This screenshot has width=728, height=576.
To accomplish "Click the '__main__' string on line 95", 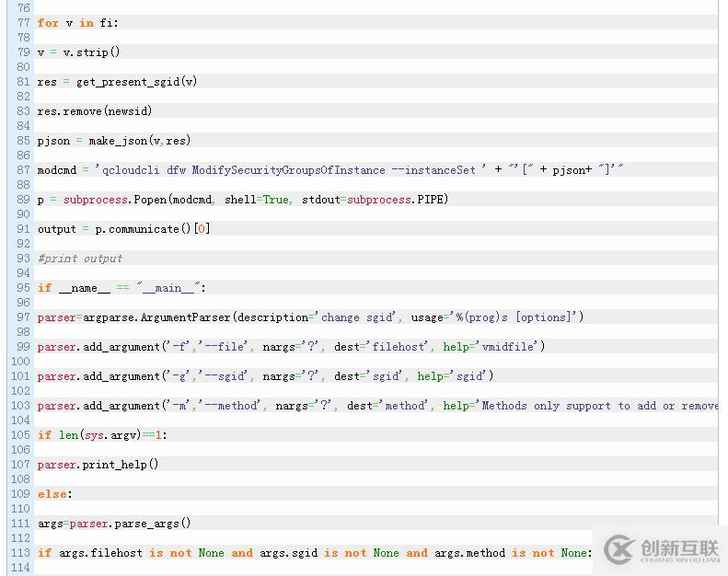I will click(168, 288).
